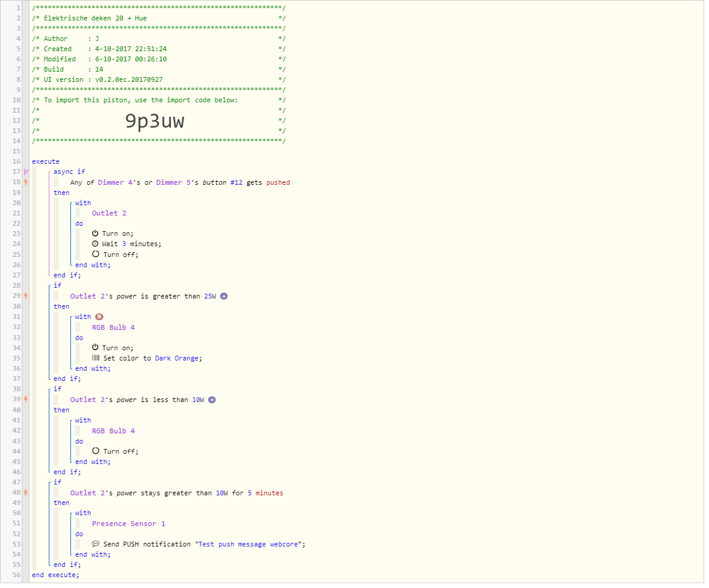Click end with on line 26
This screenshot has width=709, height=588.
pos(93,265)
